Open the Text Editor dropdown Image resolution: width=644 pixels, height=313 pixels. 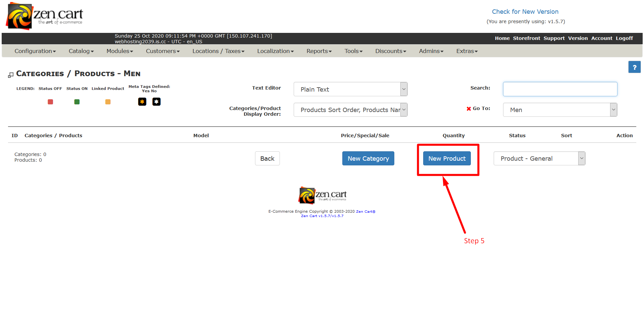[350, 89]
